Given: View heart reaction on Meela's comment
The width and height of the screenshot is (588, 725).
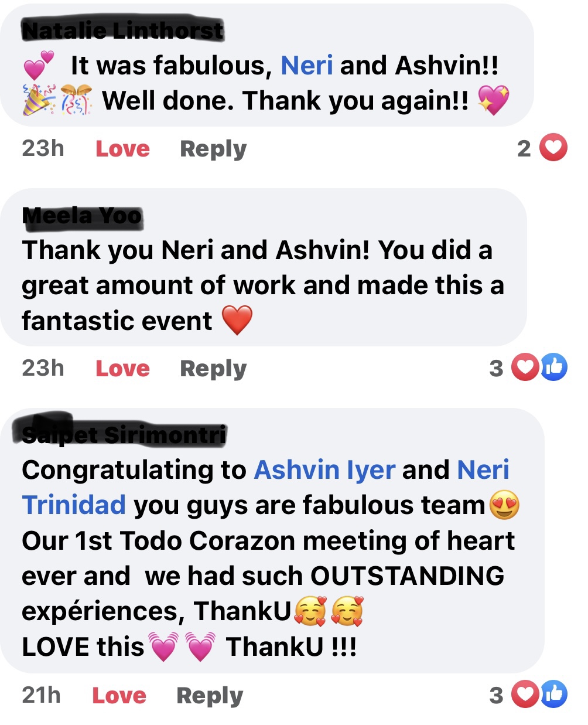Looking at the screenshot, I should tap(525, 367).
